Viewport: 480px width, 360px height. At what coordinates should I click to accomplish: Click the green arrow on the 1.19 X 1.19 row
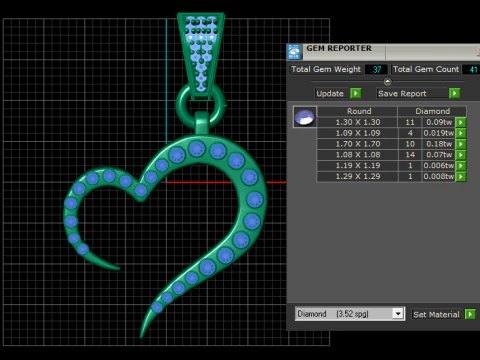click(461, 166)
